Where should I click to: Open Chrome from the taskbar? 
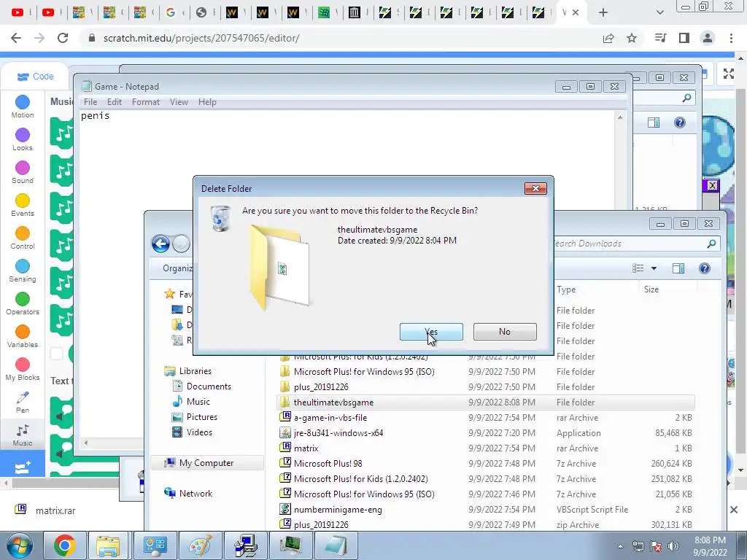click(64, 545)
